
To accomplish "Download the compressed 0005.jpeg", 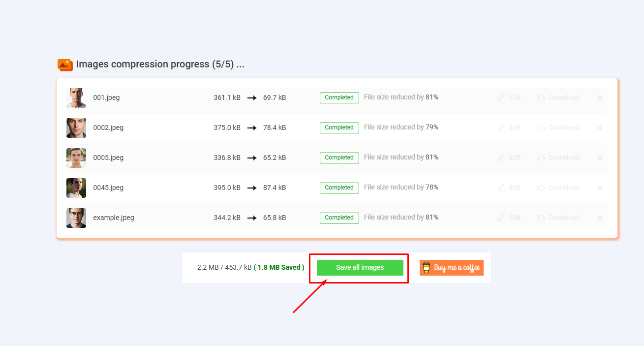I will 558,158.
